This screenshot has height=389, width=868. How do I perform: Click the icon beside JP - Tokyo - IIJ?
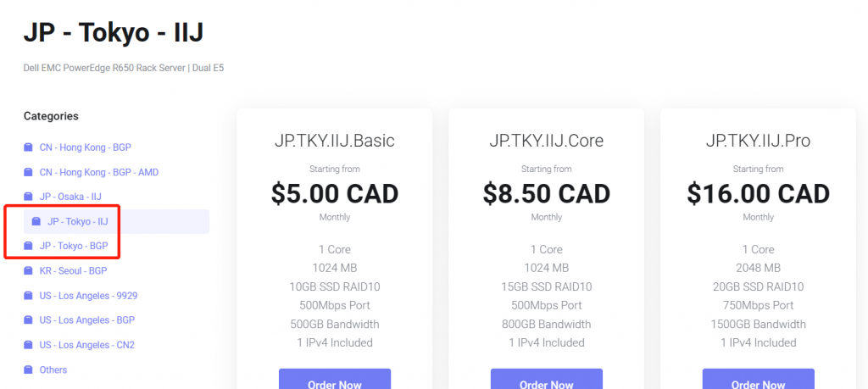pyautogui.click(x=36, y=221)
